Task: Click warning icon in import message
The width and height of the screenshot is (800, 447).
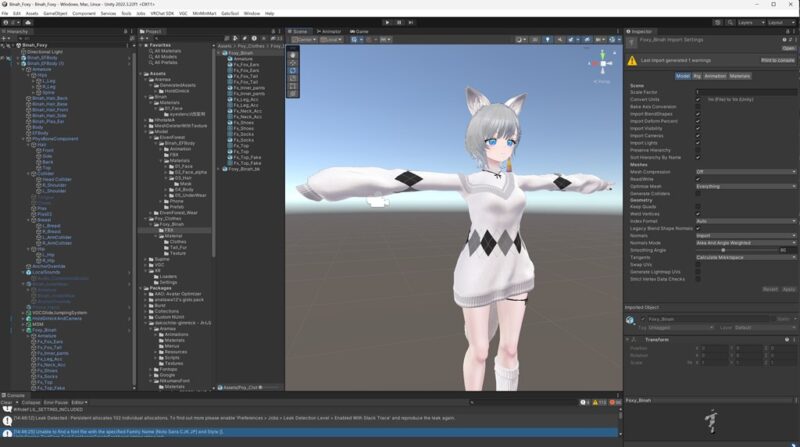Action: [630, 60]
